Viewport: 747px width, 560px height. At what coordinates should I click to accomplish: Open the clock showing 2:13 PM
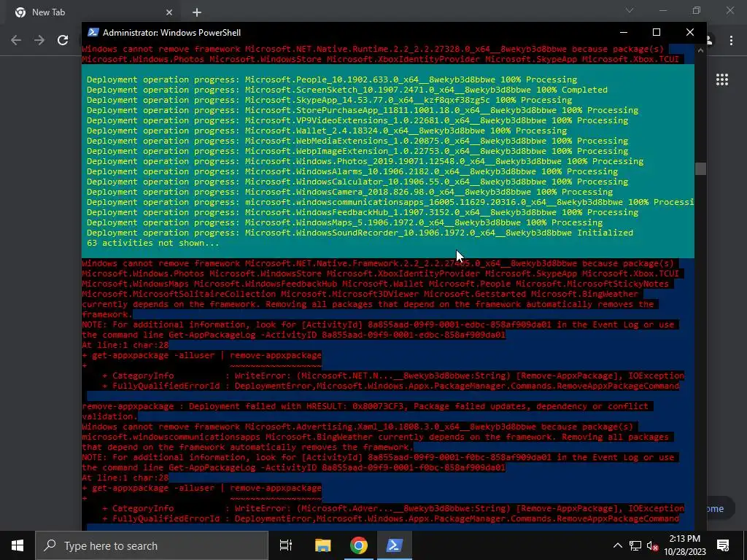pos(684,545)
